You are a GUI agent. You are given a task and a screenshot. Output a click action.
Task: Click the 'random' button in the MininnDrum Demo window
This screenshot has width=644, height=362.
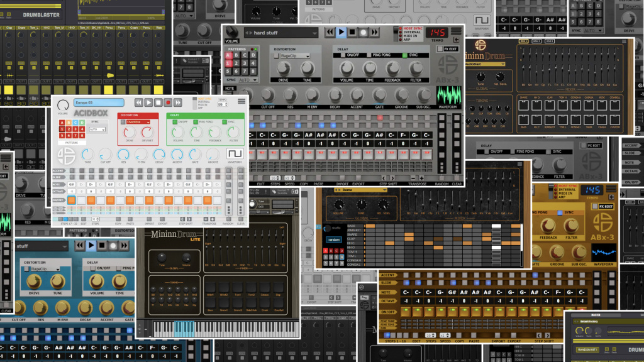[334, 239]
